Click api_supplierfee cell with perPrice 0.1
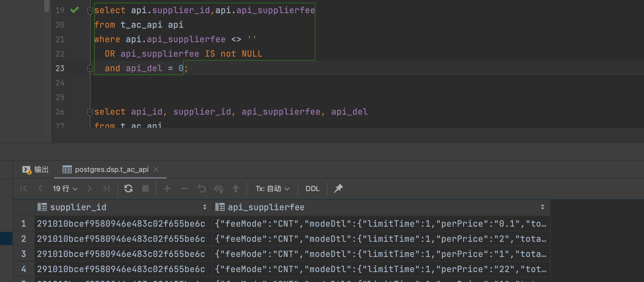 click(381, 224)
